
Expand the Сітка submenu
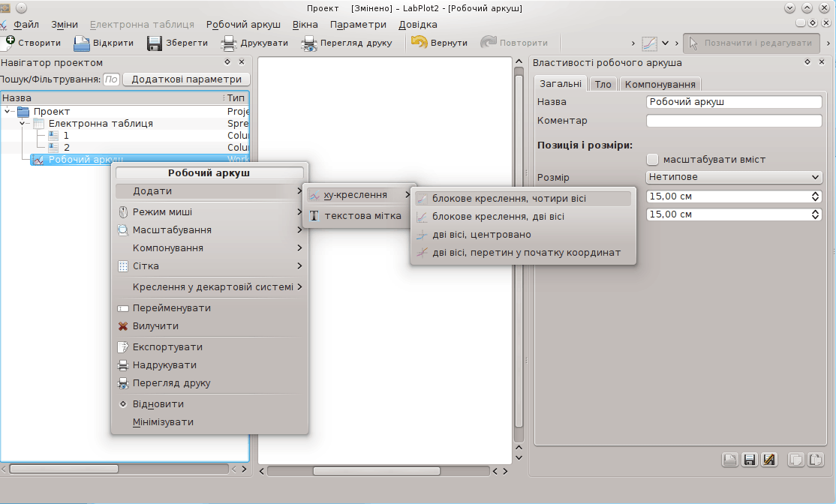coord(210,266)
